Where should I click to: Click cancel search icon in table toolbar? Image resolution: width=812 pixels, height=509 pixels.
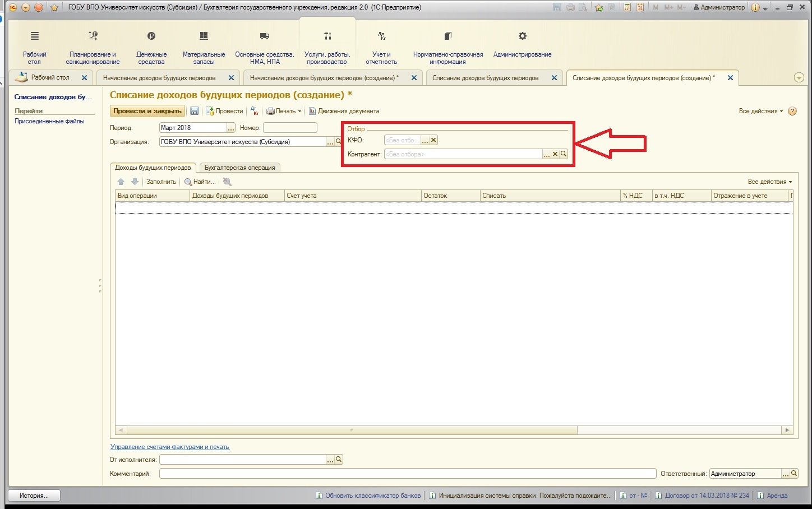point(227,182)
